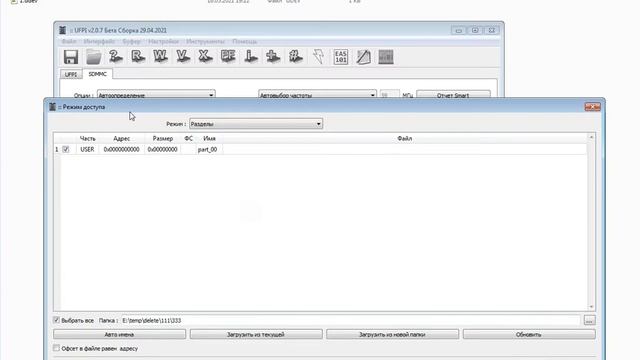The width and height of the screenshot is (640, 360).
Task: Open the Автоопределение options dropdown
Action: click(156, 95)
